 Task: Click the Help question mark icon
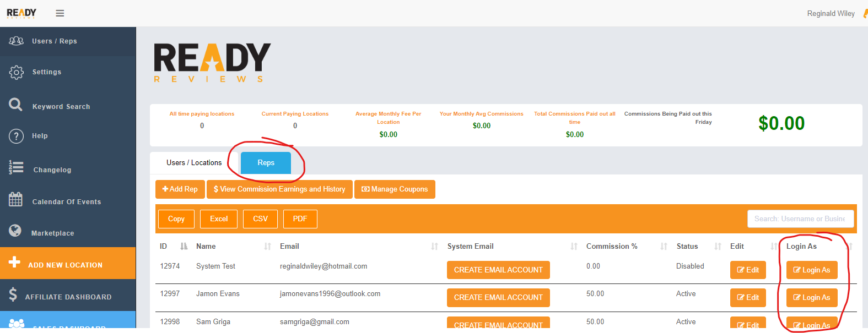pos(17,136)
